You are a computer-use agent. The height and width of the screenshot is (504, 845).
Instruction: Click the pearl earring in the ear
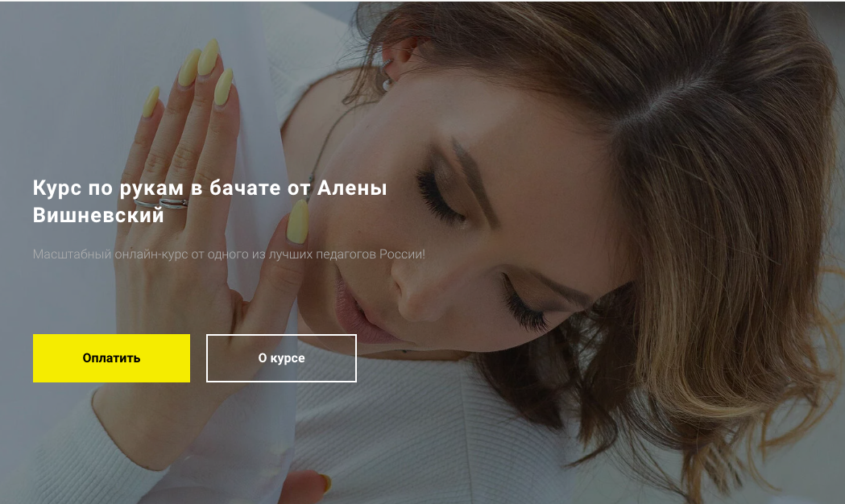point(386,84)
